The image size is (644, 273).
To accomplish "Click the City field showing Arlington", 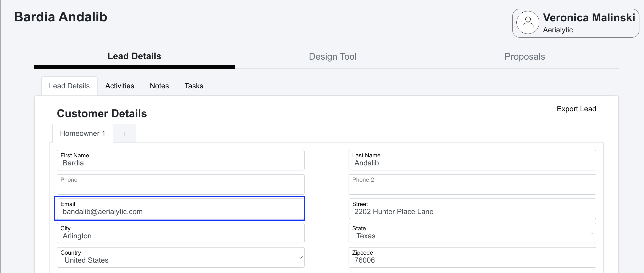I will click(x=180, y=233).
